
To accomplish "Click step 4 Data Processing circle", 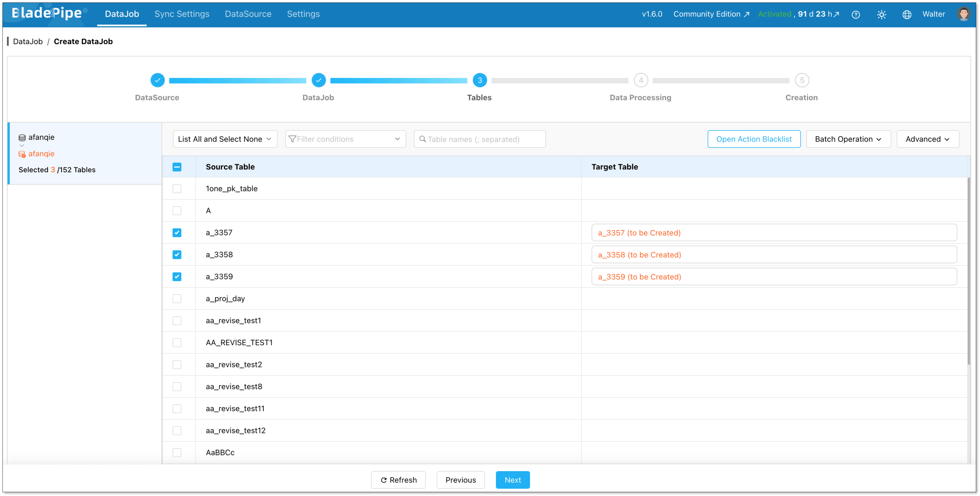I will (641, 80).
